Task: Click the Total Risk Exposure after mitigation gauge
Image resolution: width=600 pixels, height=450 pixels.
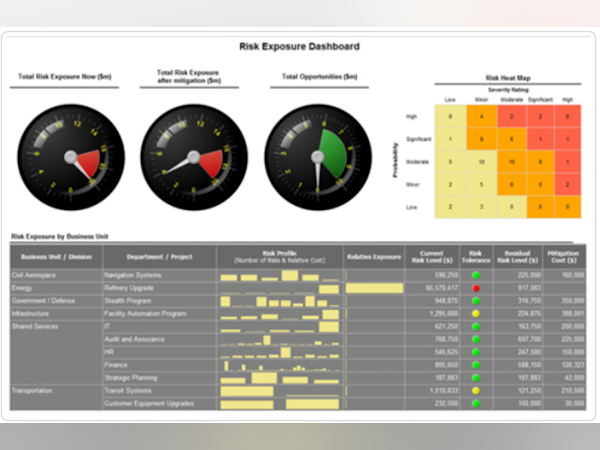Action: [x=194, y=157]
